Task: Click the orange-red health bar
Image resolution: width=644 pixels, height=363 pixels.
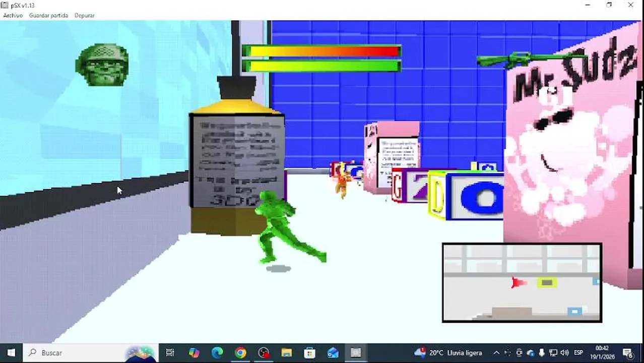Action: 321,51
